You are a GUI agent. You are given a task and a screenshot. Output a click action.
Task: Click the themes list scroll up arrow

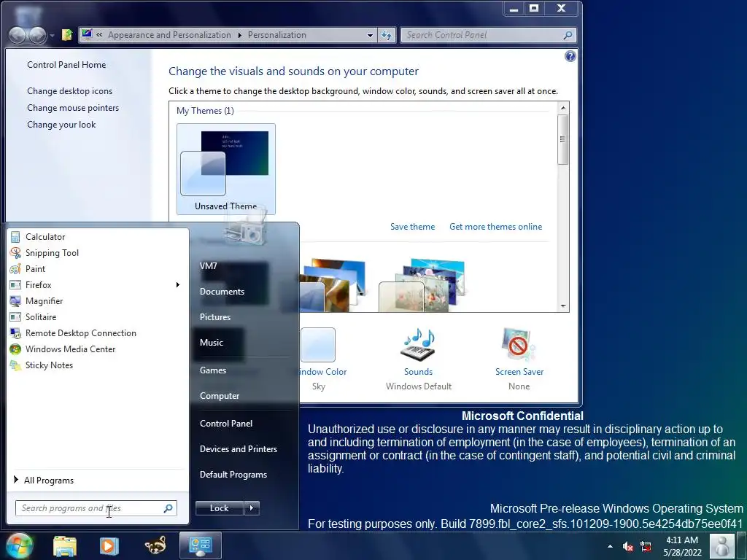pyautogui.click(x=563, y=108)
